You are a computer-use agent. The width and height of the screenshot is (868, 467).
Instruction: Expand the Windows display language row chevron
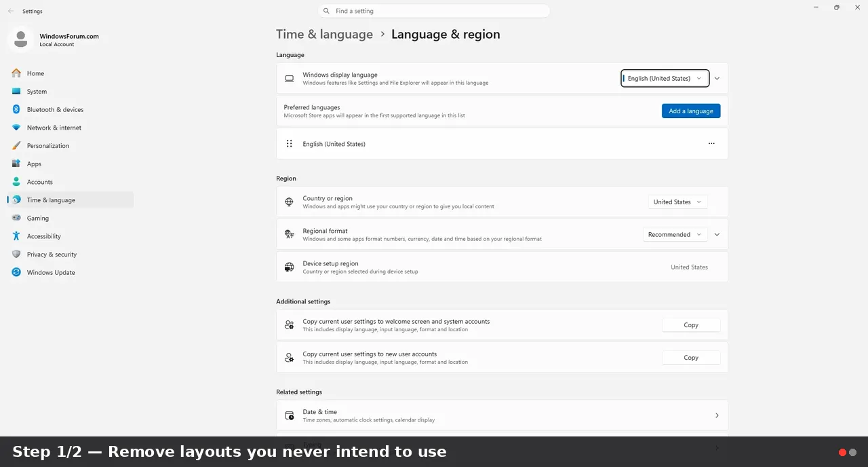(x=717, y=79)
